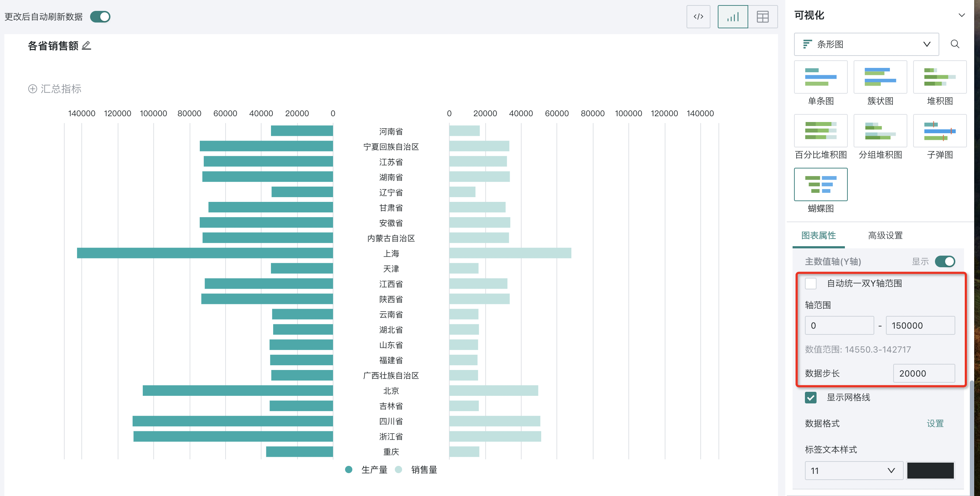
Task: Toggle auto refresh data switch
Action: (101, 17)
